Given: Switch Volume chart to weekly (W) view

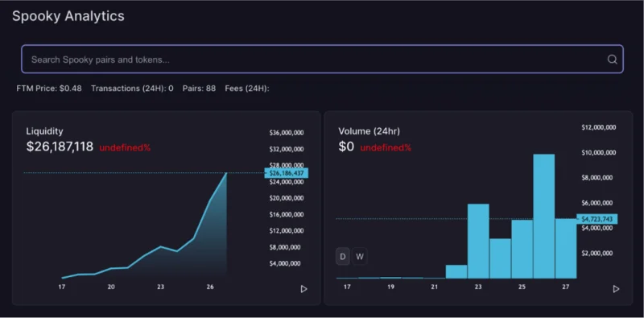Looking at the screenshot, I should point(359,257).
